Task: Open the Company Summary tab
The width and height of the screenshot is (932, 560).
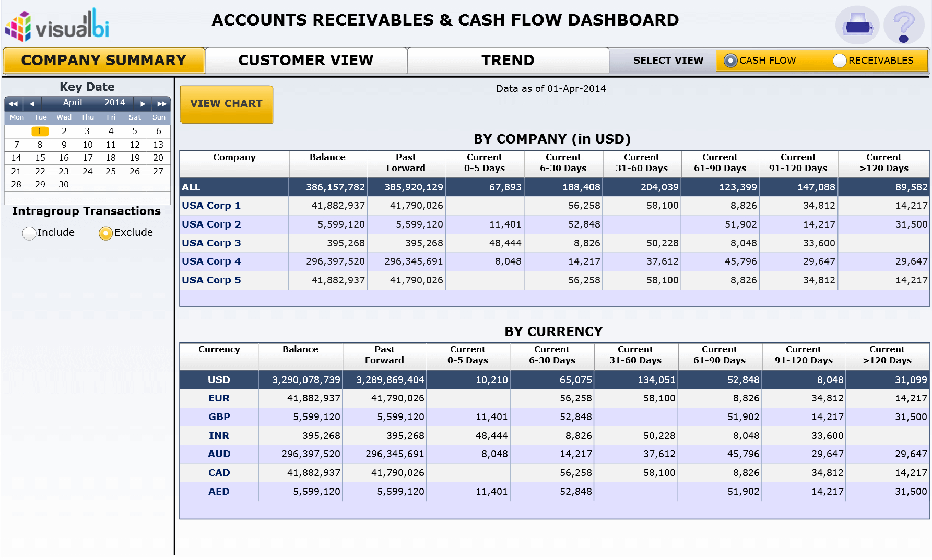Action: point(103,61)
